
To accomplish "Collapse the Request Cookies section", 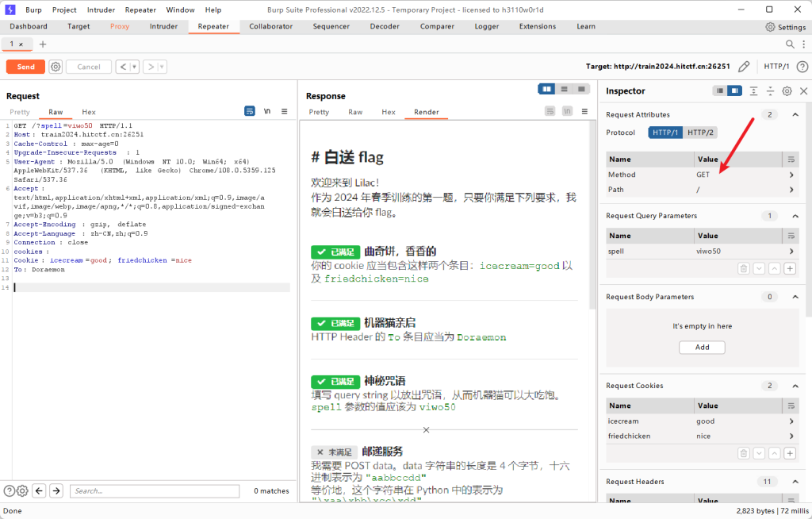I will [x=795, y=386].
